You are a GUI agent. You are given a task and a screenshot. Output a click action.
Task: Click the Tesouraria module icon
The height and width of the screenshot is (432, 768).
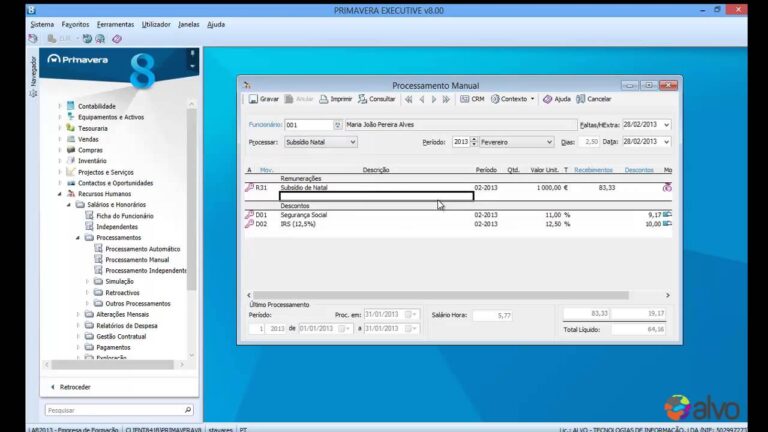coord(71,128)
